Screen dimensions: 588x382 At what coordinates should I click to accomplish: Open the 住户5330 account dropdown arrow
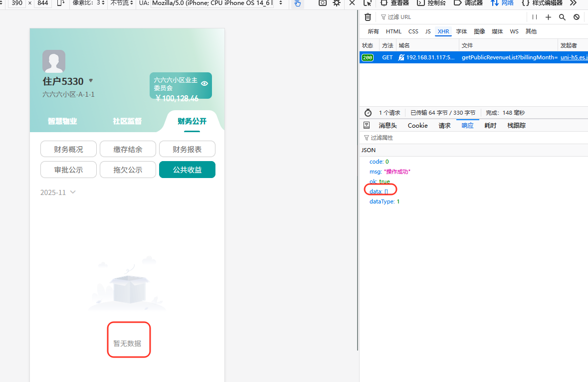[x=91, y=80]
